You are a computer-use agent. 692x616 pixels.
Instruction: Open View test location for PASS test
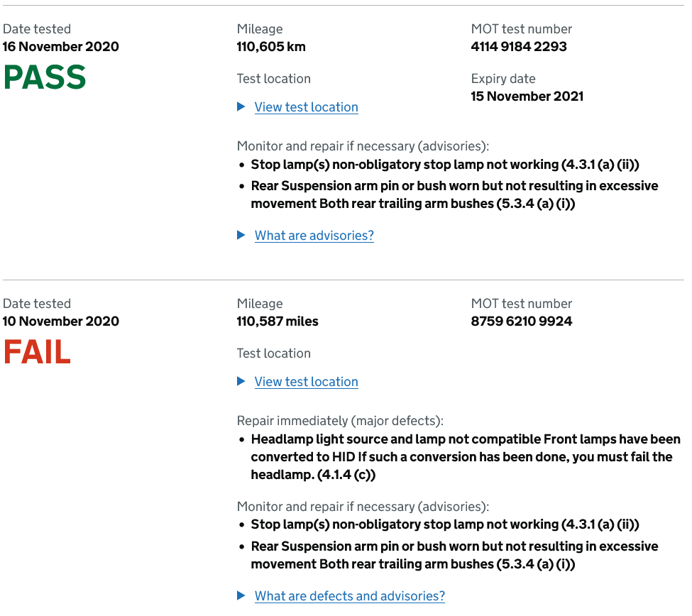[307, 107]
